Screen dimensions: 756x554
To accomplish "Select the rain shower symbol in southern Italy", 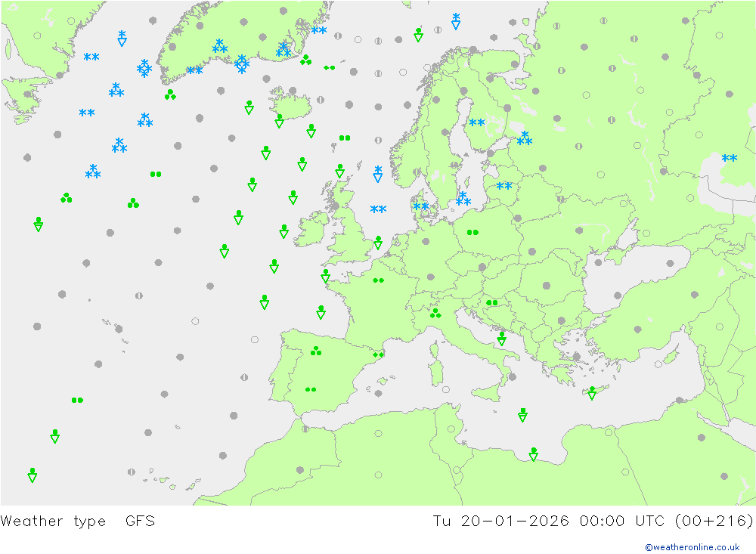I will pyautogui.click(x=501, y=338).
